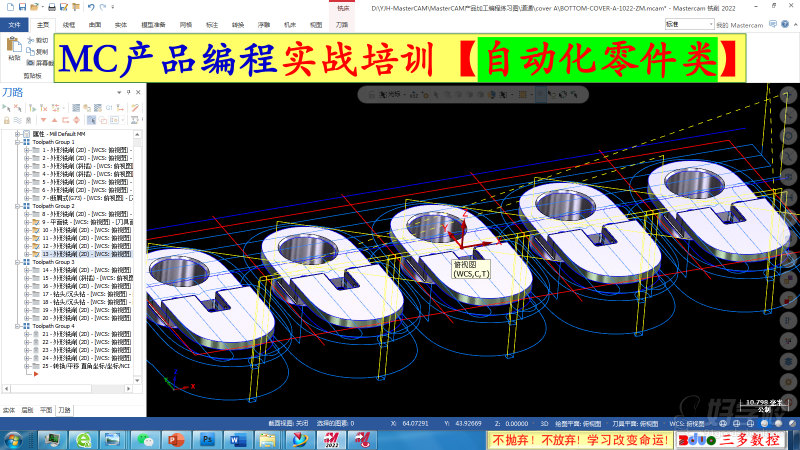Click the Print icon in quick access toolbar
This screenshot has width=800, height=450.
point(54,7)
